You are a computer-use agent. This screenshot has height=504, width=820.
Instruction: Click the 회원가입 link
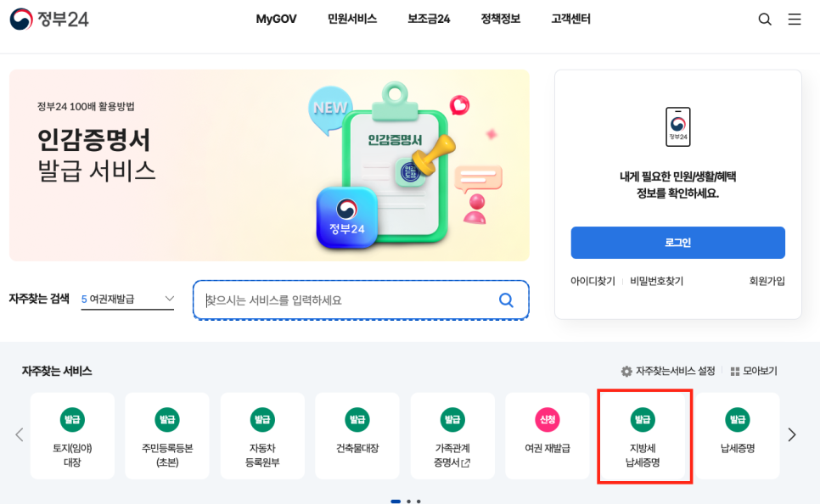click(x=767, y=282)
